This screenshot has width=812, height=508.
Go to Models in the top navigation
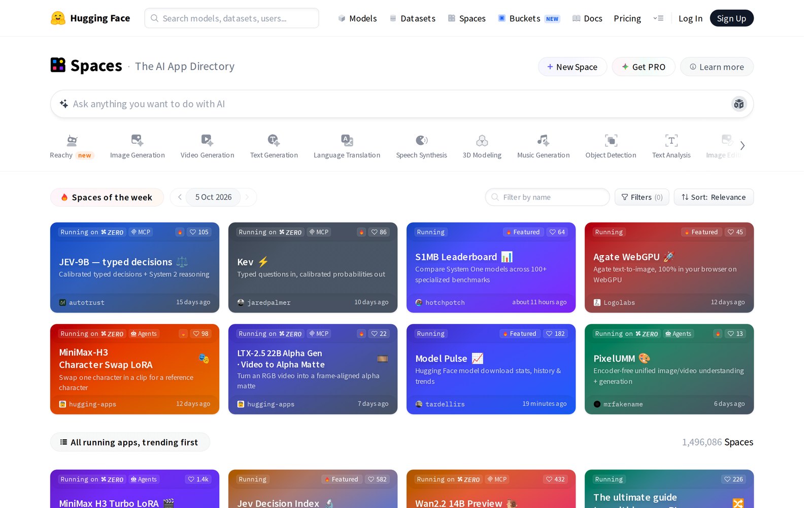[357, 18]
